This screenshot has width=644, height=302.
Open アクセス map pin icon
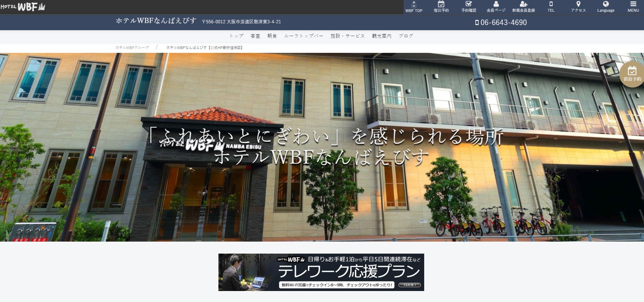(x=578, y=7)
